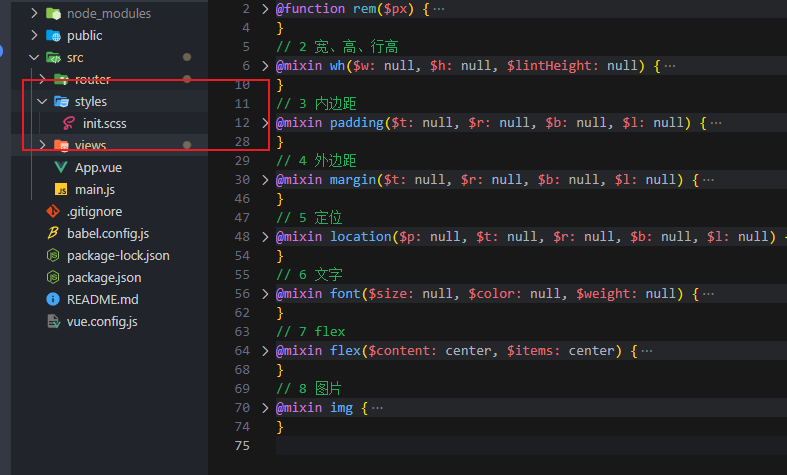Unfold the margin mixin at line 30

tap(265, 180)
